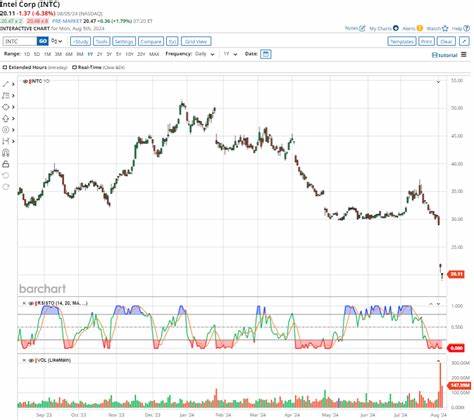Select the shapes drawing tool
This screenshot has width=474, height=420.
(6, 107)
